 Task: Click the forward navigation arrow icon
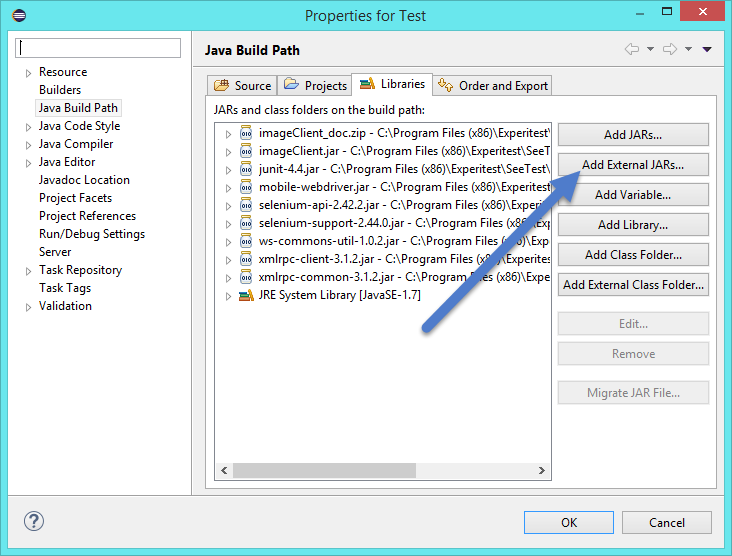[670, 49]
